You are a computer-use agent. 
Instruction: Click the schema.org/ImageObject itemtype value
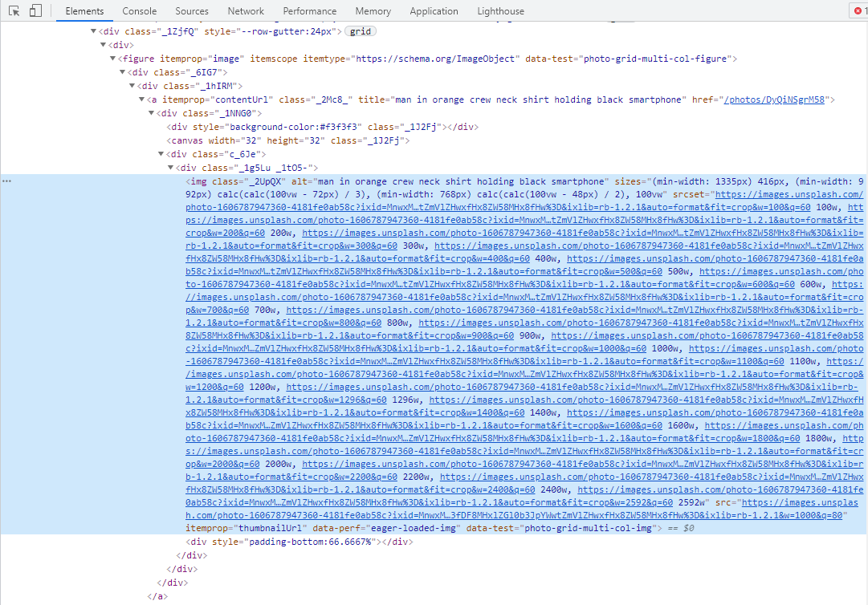tap(435, 59)
